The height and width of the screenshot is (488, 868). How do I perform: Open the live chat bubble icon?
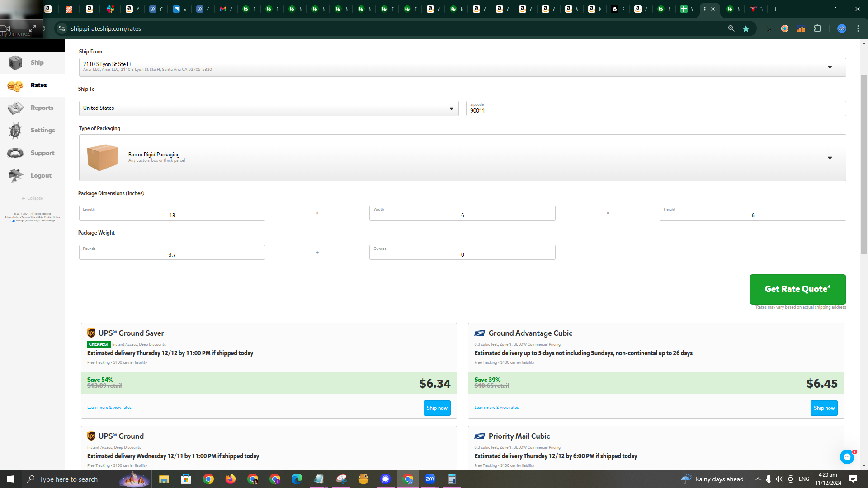pos(847,457)
